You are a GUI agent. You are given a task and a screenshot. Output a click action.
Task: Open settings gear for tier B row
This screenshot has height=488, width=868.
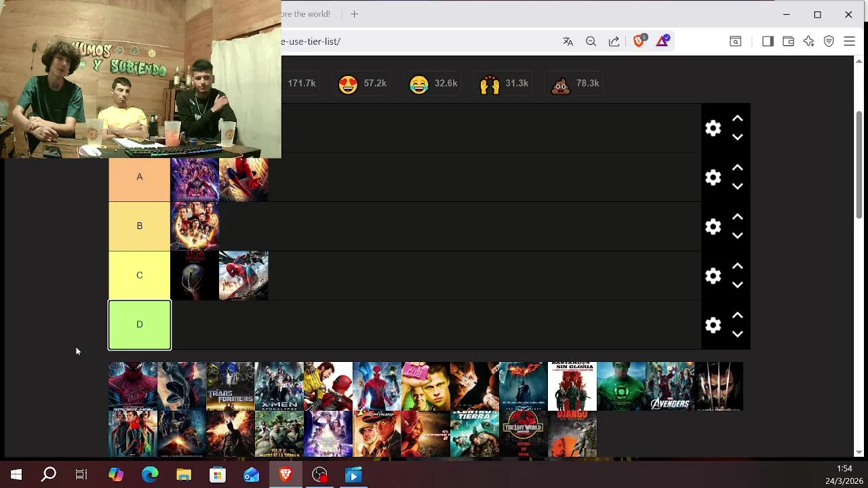pyautogui.click(x=713, y=227)
